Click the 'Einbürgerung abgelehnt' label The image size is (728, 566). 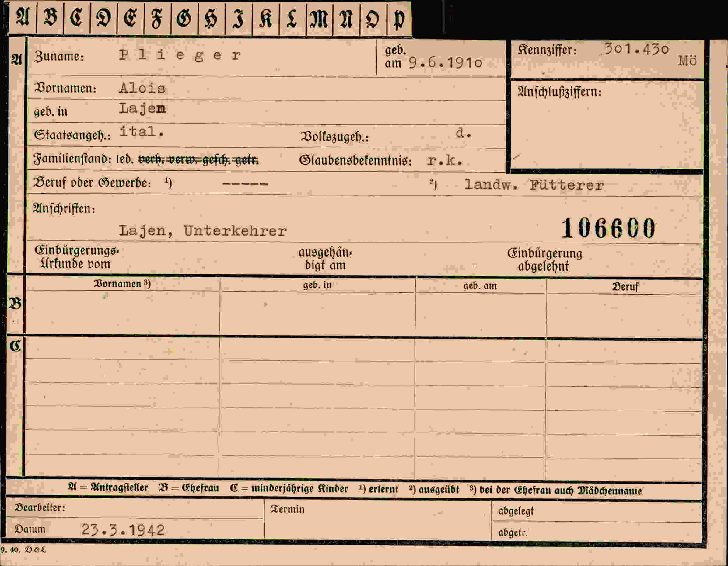coord(545,260)
